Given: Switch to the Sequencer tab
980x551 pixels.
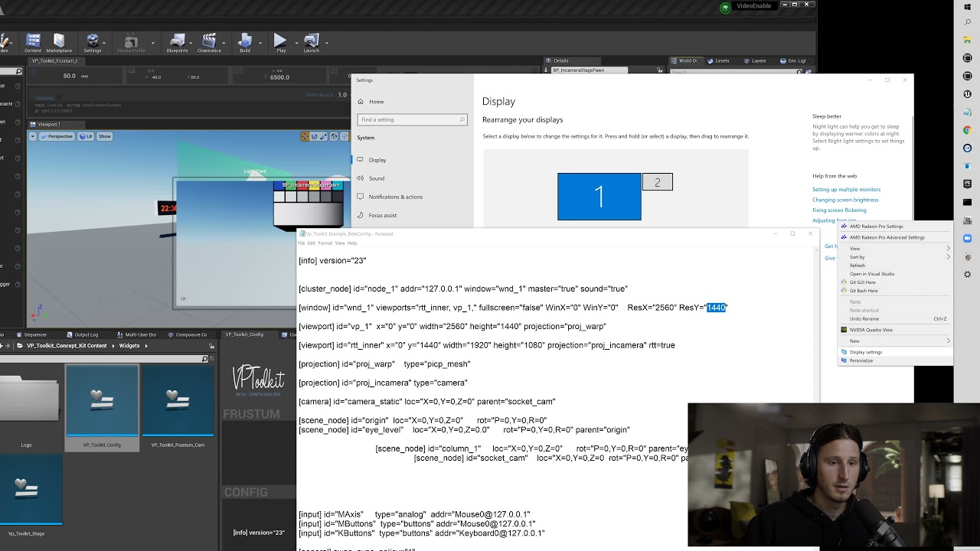Looking at the screenshot, I should point(32,334).
